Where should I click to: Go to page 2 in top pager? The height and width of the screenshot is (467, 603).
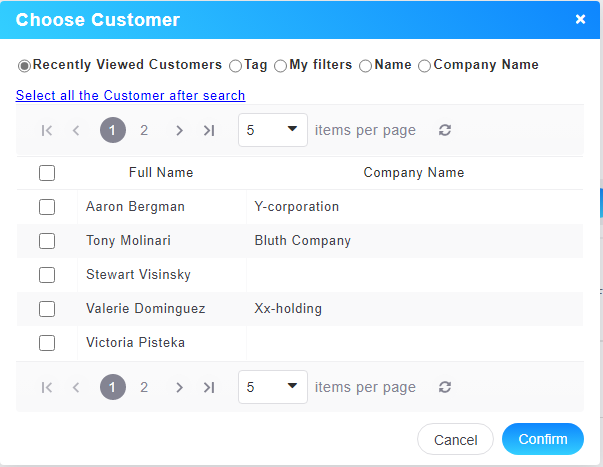(144, 130)
